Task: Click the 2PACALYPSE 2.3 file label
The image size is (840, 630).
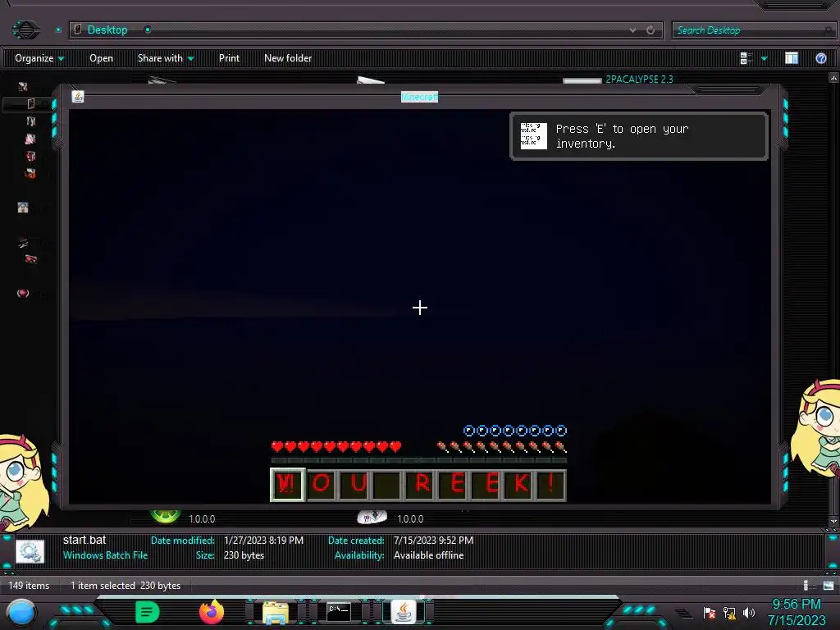Action: 639,80
